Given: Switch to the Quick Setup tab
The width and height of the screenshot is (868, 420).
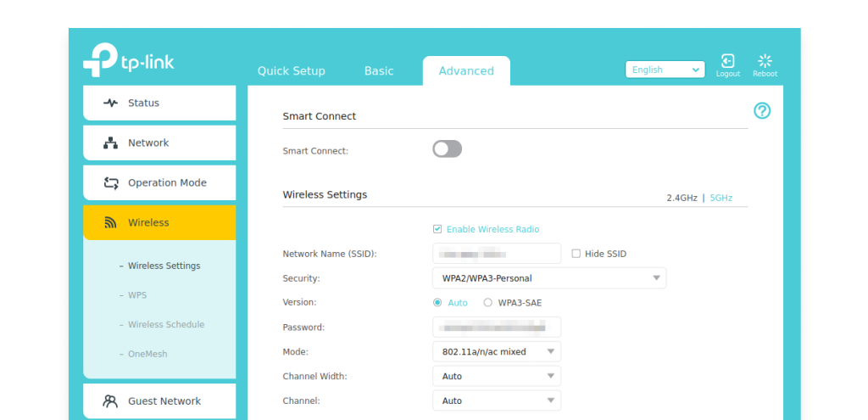Looking at the screenshot, I should (x=291, y=71).
